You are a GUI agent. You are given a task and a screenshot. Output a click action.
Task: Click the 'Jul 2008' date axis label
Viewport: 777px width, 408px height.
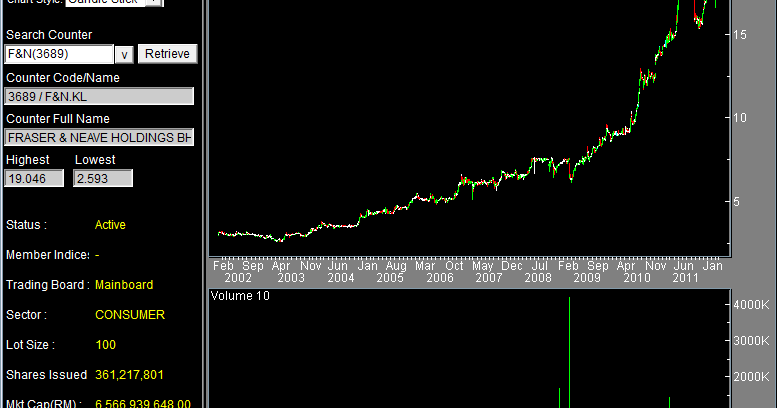click(538, 272)
